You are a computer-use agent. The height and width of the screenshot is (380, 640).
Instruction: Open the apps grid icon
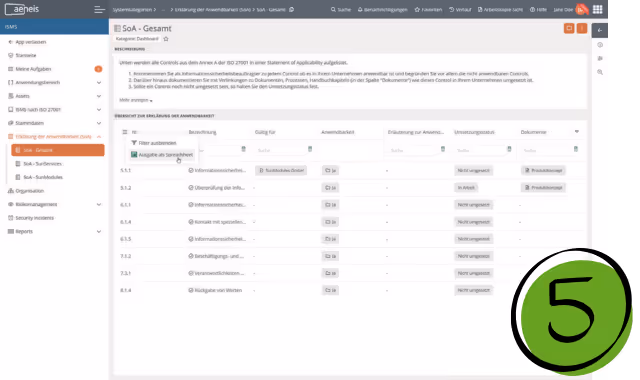tap(598, 9)
